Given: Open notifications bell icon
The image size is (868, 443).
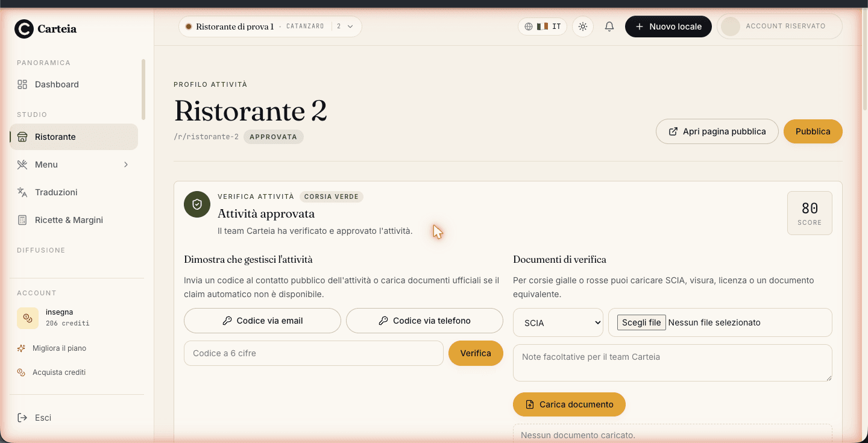Looking at the screenshot, I should (609, 27).
